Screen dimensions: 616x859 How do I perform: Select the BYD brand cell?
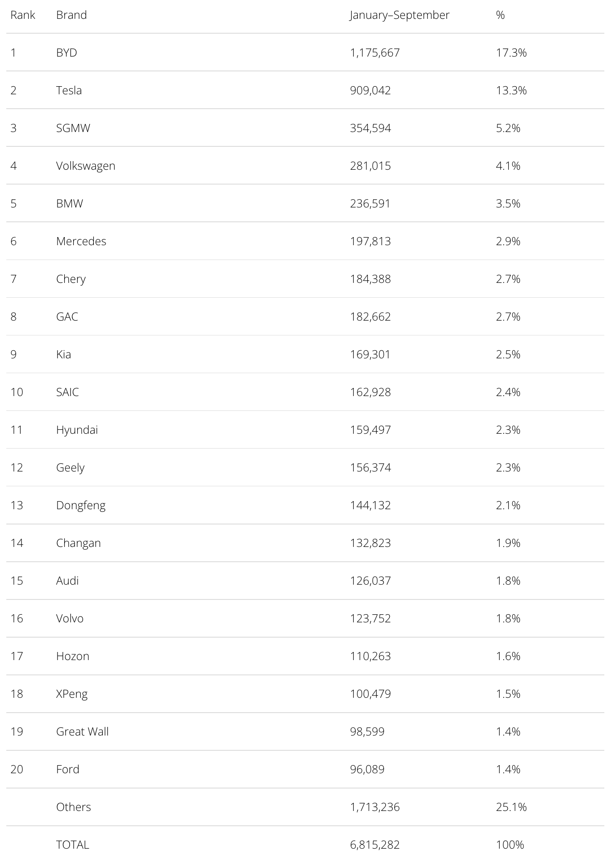(x=66, y=53)
